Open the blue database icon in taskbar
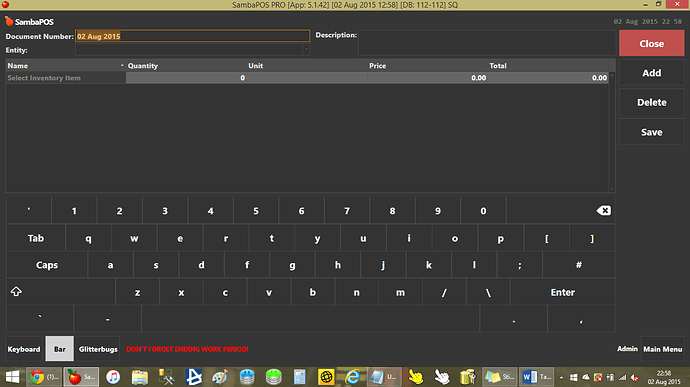Image resolution: width=690 pixels, height=387 pixels. pyautogui.click(x=247, y=377)
